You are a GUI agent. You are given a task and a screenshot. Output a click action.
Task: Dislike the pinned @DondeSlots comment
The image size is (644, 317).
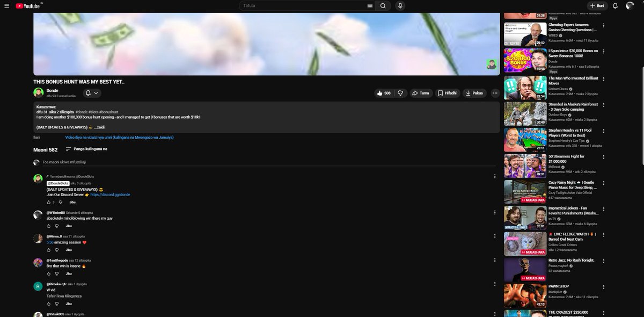(x=60, y=202)
